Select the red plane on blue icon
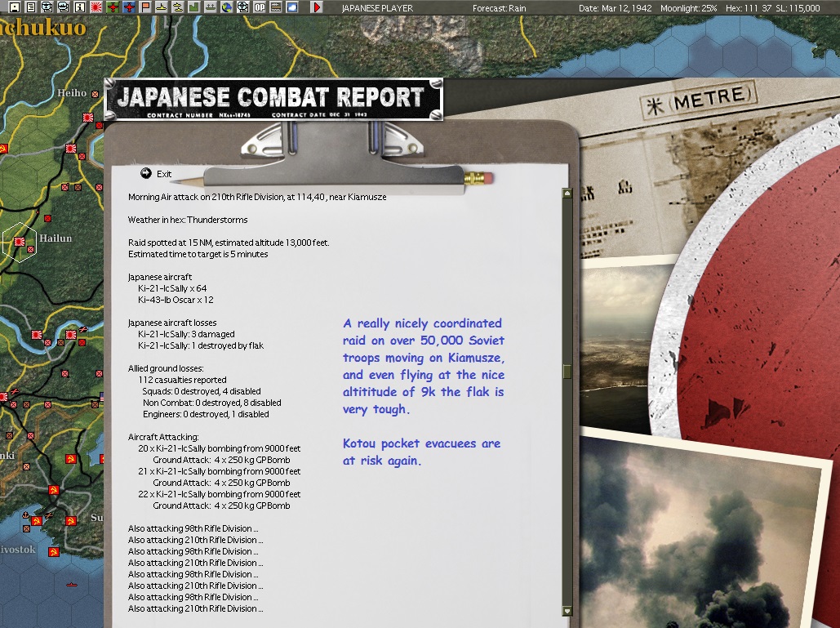 129,7
